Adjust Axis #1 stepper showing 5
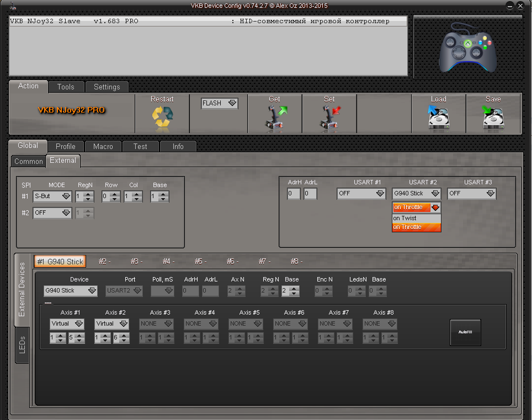This screenshot has height=420, width=532. pyautogui.click(x=77, y=338)
